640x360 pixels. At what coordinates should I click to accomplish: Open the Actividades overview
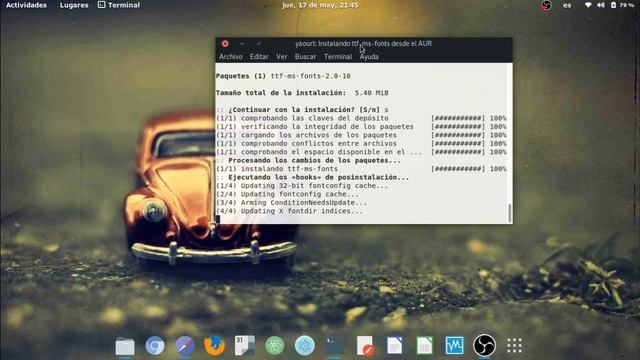point(26,5)
